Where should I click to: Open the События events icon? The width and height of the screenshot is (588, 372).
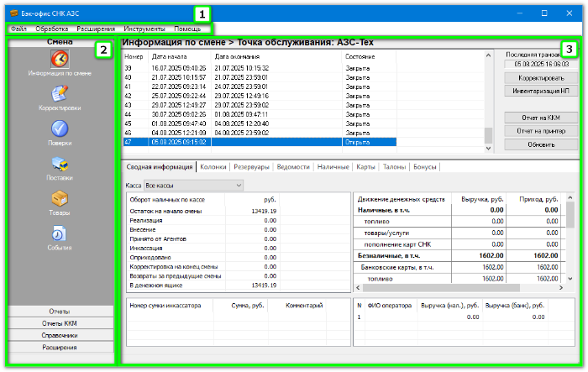click(60, 234)
